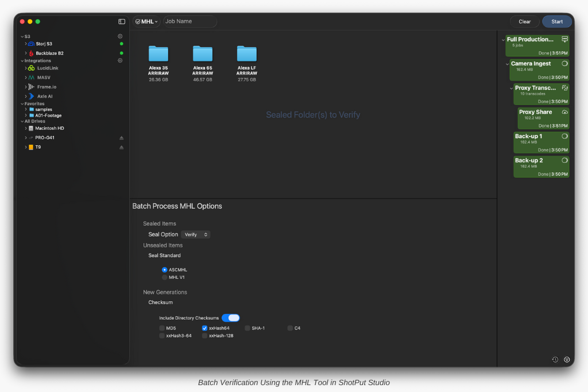Expand the Backblaze B2 tree item
This screenshot has height=392, width=588.
[26, 53]
